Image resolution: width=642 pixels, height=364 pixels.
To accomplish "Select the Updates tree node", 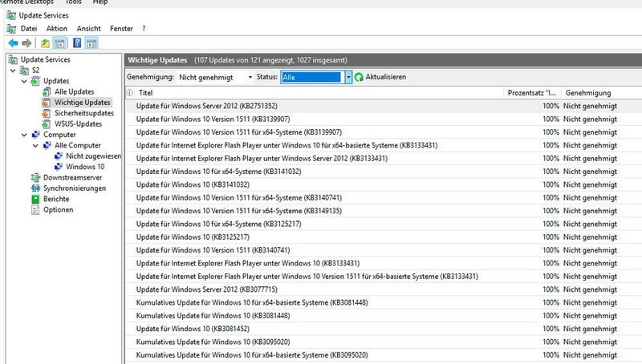I will click(56, 81).
